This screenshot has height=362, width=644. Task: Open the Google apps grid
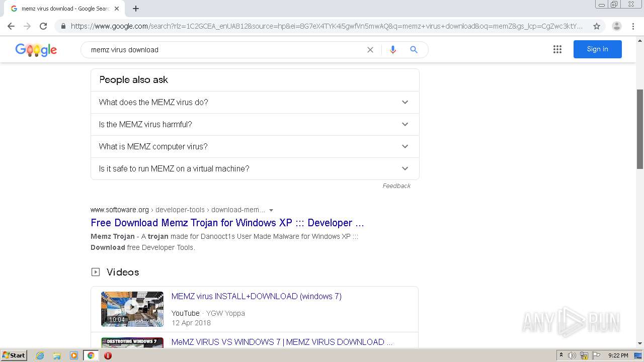557,49
